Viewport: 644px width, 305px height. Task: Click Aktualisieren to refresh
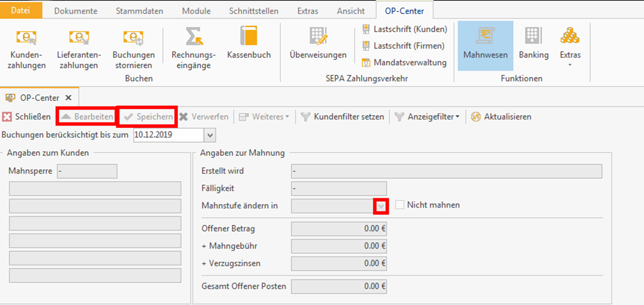[501, 117]
